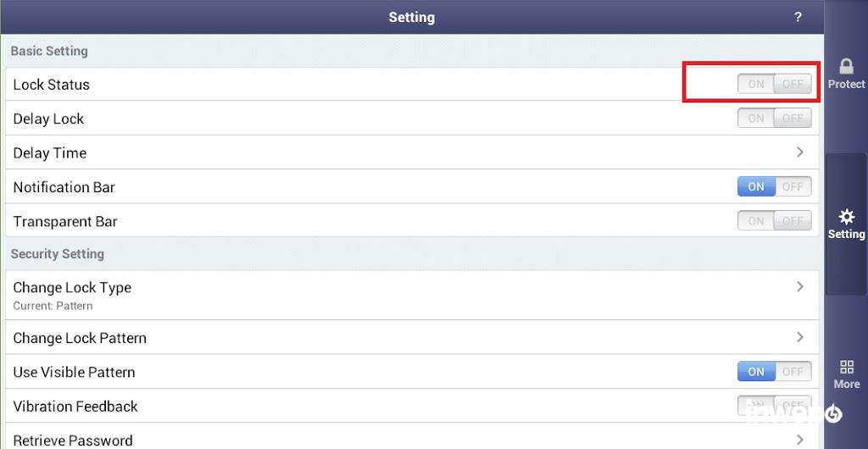Select the Setting gear icon
The width and height of the screenshot is (868, 449).
tap(846, 217)
